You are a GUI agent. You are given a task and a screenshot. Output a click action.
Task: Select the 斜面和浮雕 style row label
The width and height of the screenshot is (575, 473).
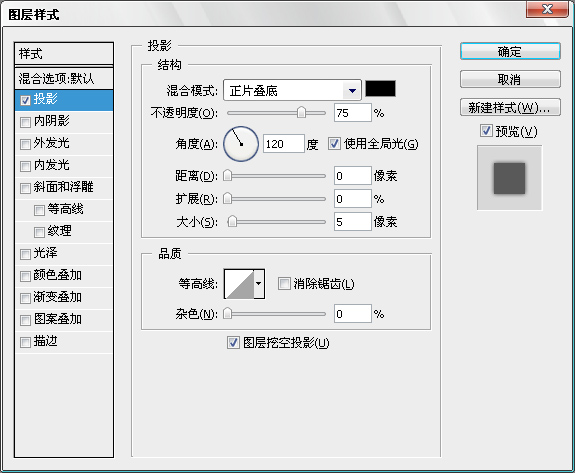coord(63,187)
